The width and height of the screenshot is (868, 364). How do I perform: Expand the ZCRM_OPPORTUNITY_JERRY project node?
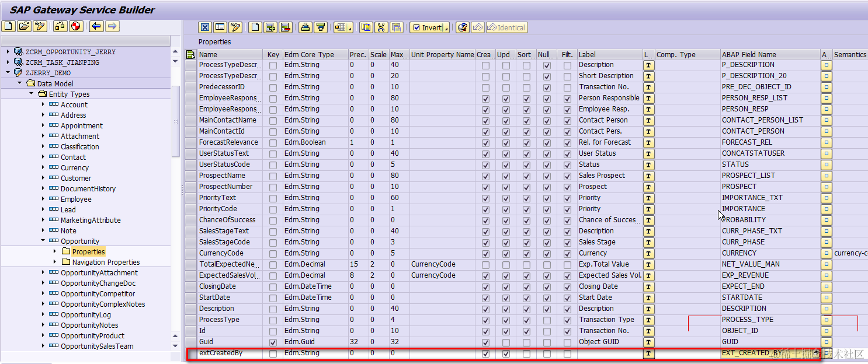(x=8, y=52)
